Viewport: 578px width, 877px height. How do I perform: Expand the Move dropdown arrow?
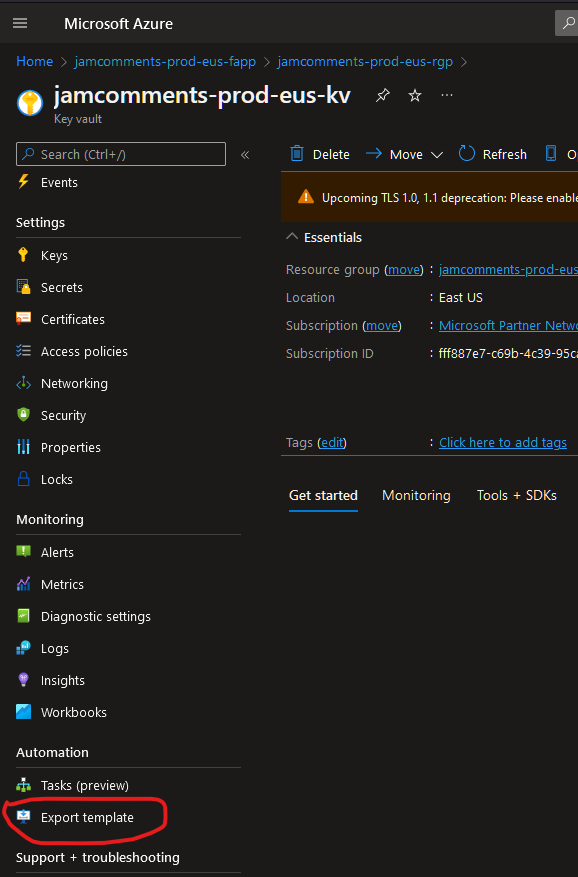[x=437, y=154]
